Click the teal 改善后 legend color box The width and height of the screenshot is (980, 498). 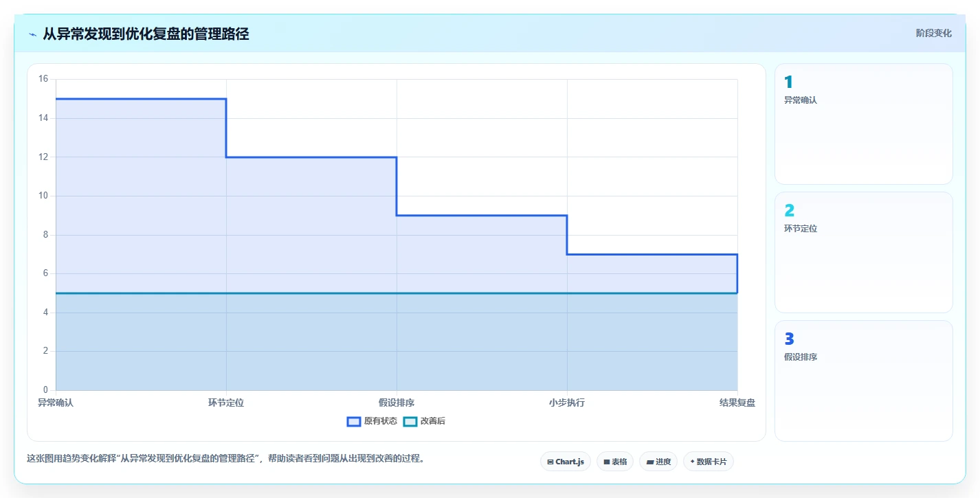(x=410, y=421)
